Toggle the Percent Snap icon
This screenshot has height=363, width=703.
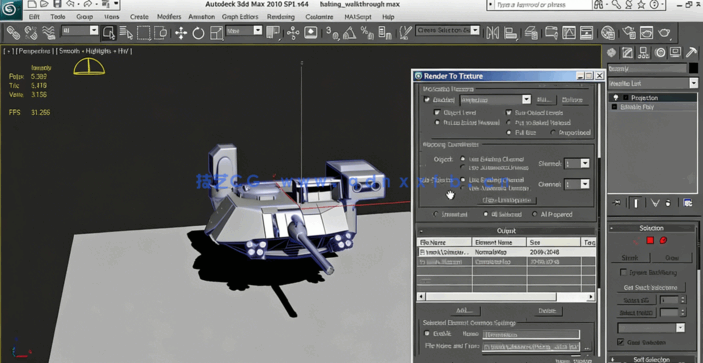click(367, 33)
